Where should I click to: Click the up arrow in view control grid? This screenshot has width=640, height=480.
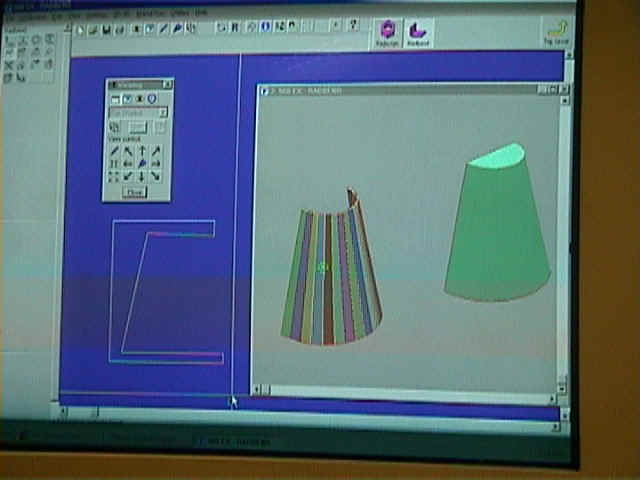click(x=142, y=151)
